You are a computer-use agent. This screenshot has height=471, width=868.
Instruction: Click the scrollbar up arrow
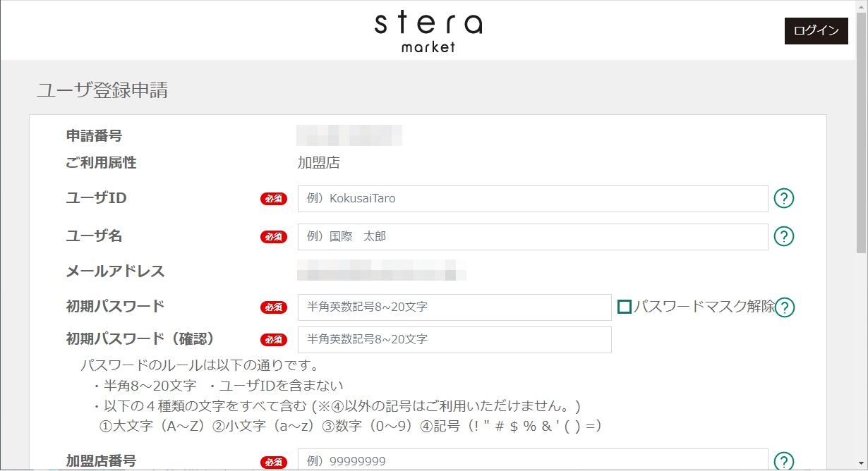pyautogui.click(x=862, y=6)
